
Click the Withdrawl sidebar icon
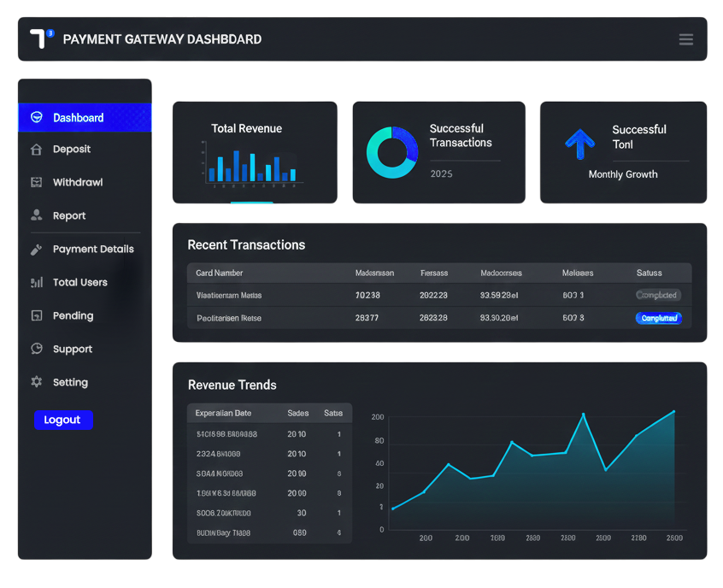pyautogui.click(x=36, y=183)
